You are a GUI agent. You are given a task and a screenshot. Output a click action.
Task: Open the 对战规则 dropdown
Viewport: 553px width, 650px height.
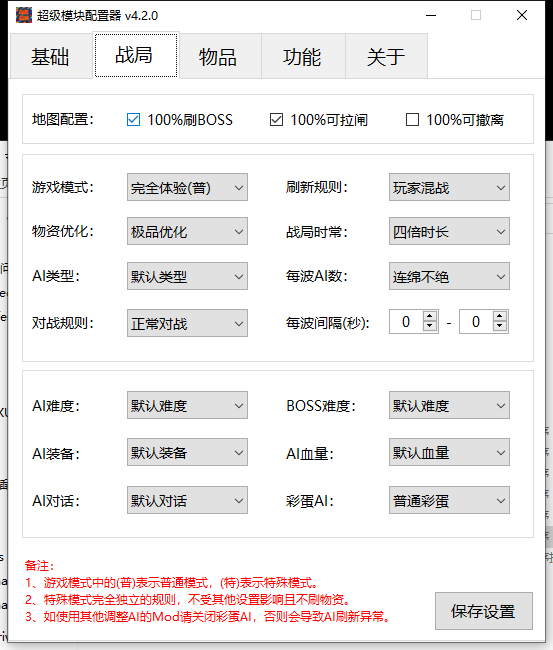[x=187, y=323]
